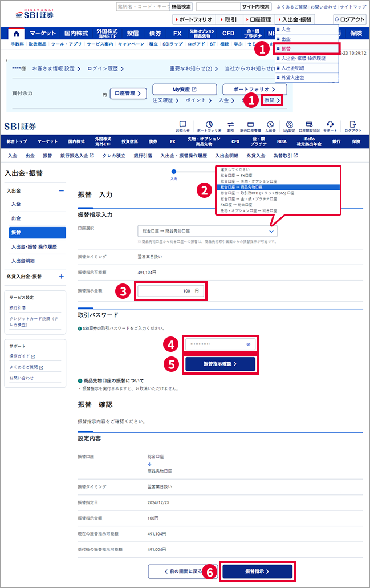Open the iDeCo 確定拠出年金 tab
The width and height of the screenshot is (370, 588).
coord(309,141)
